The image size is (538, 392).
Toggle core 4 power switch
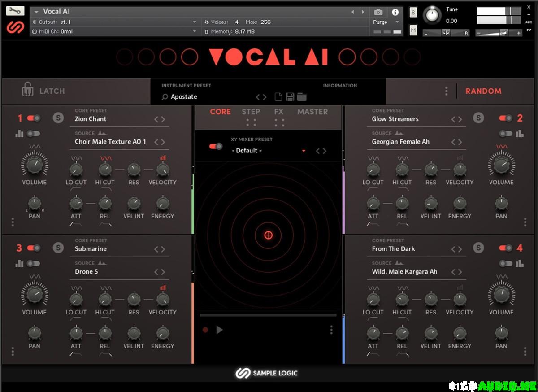(x=506, y=248)
